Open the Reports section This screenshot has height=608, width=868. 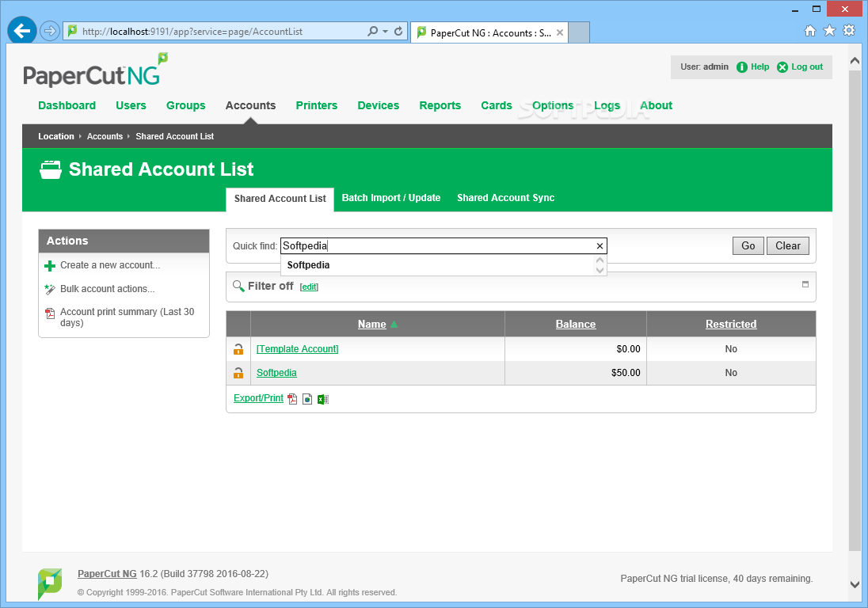[440, 105]
